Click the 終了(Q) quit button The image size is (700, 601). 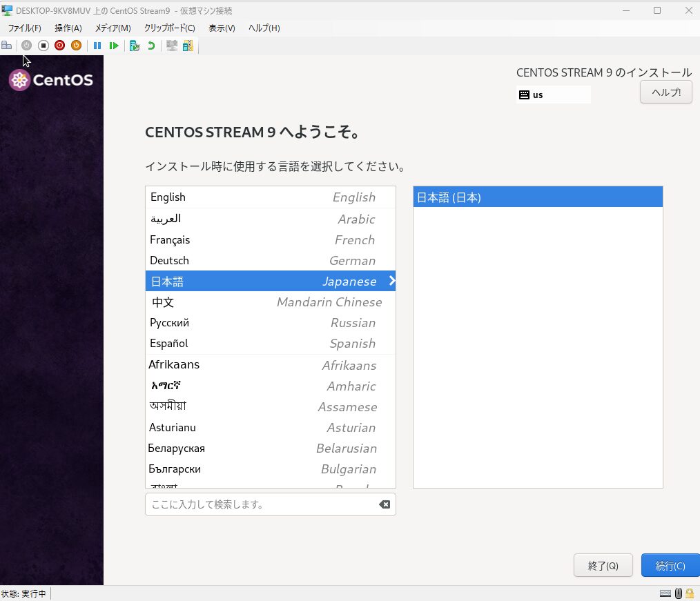tap(603, 566)
